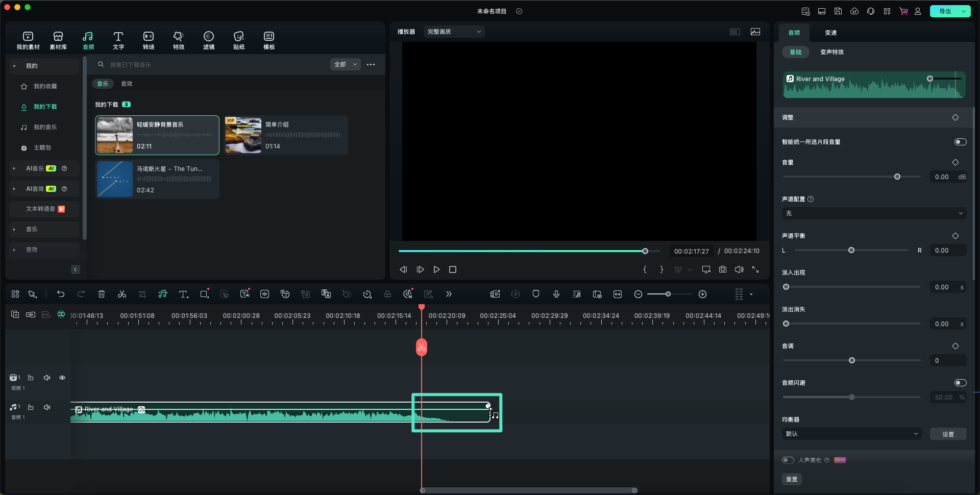Click the microphone voiceover record icon

[556, 294]
